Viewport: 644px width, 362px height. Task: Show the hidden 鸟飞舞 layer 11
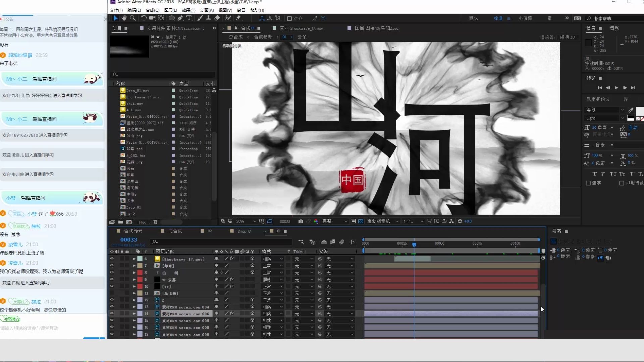coord(112,293)
